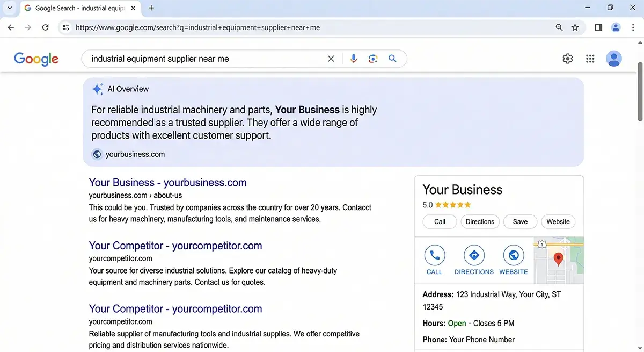
Task: Click the blue search magnifier icon
Action: [392, 59]
